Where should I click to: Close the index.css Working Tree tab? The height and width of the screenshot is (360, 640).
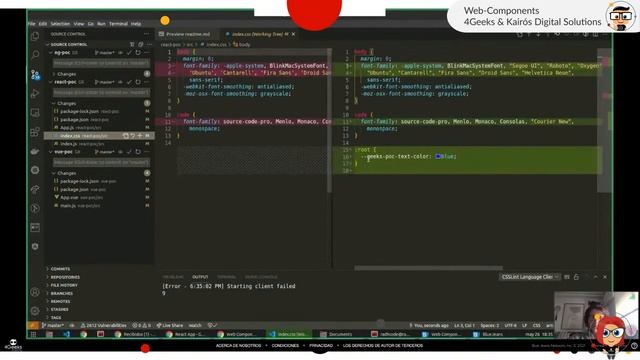[x=293, y=34]
